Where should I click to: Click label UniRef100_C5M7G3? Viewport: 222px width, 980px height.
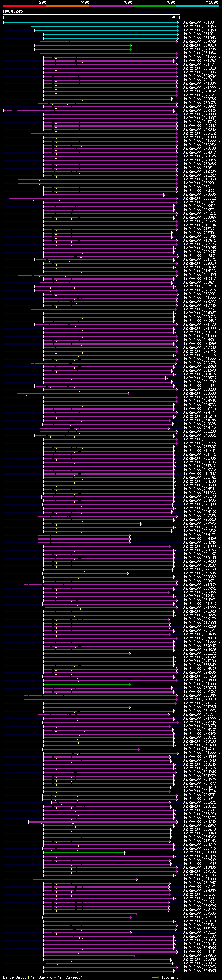pos(199,405)
